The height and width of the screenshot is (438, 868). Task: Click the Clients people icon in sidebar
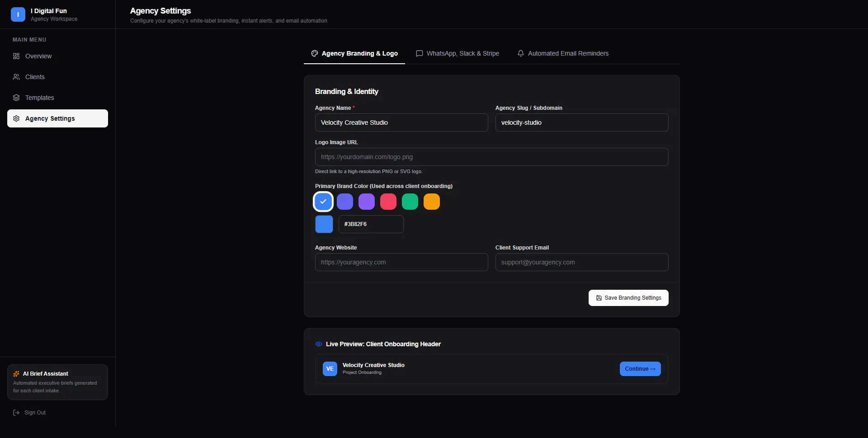pos(16,77)
